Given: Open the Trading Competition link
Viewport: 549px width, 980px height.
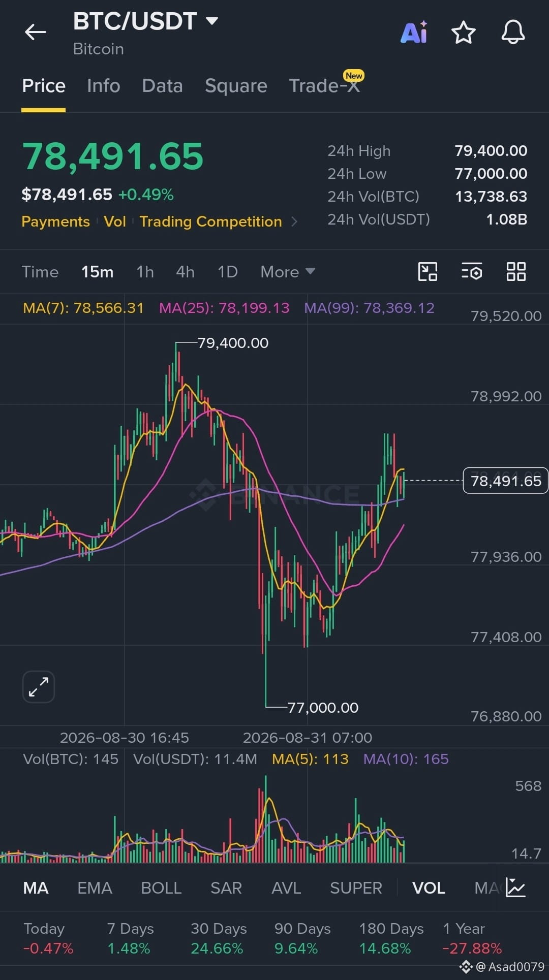Looking at the screenshot, I should coord(210,222).
